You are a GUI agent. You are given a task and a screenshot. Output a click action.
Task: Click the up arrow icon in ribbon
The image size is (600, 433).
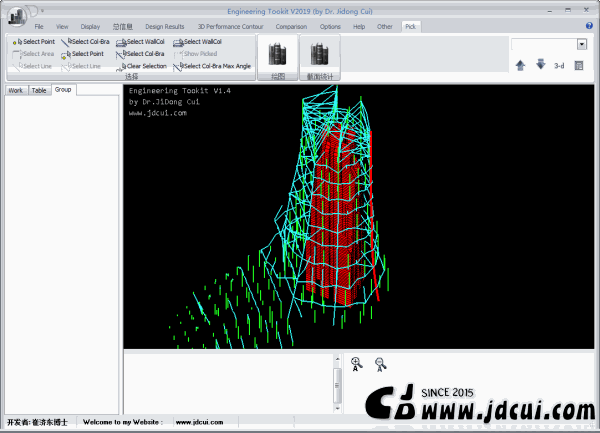520,65
